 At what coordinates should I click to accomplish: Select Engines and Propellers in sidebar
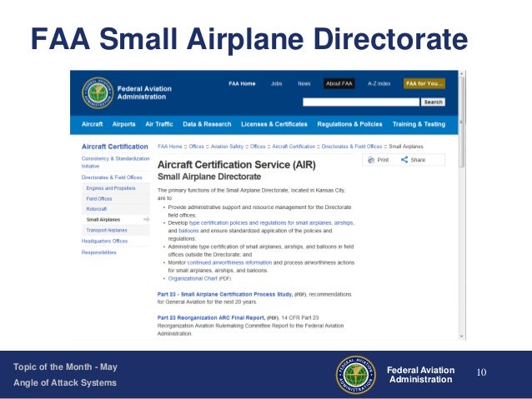click(111, 188)
